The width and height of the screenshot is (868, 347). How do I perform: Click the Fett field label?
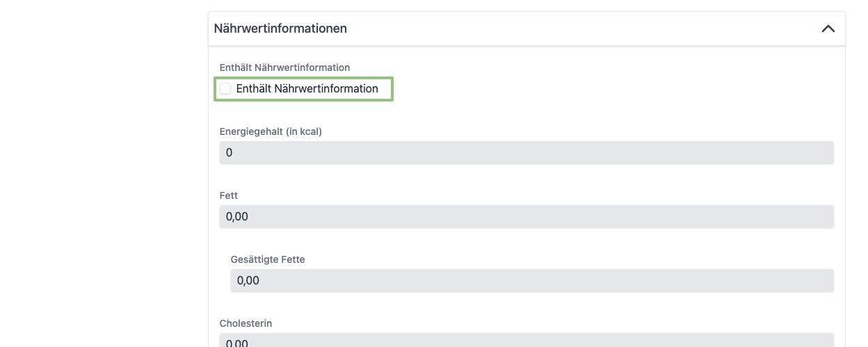coord(229,195)
